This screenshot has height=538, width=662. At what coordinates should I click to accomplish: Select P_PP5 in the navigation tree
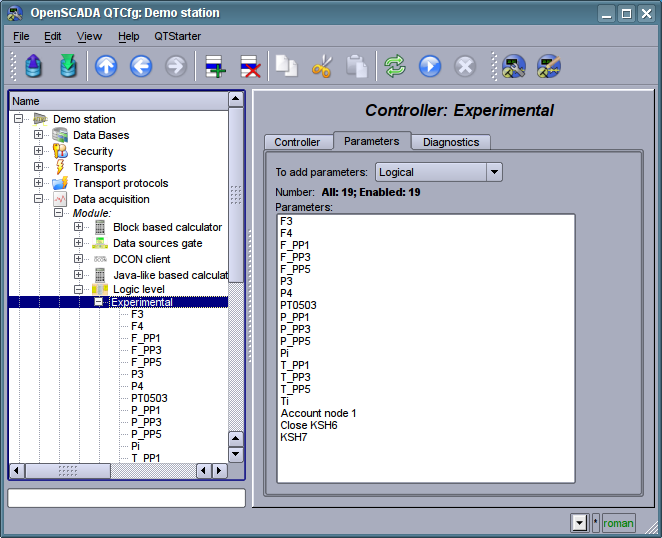146,434
